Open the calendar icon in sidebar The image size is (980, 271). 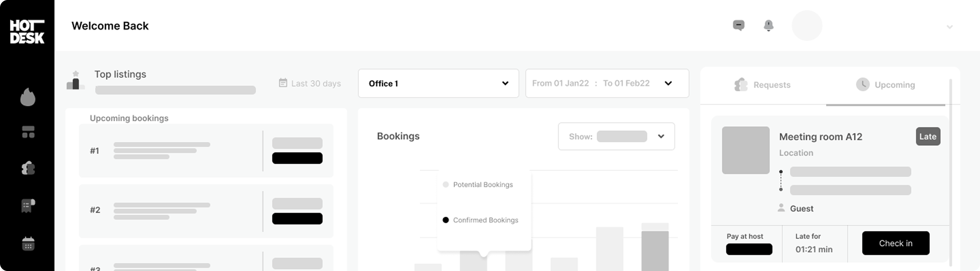click(x=28, y=244)
